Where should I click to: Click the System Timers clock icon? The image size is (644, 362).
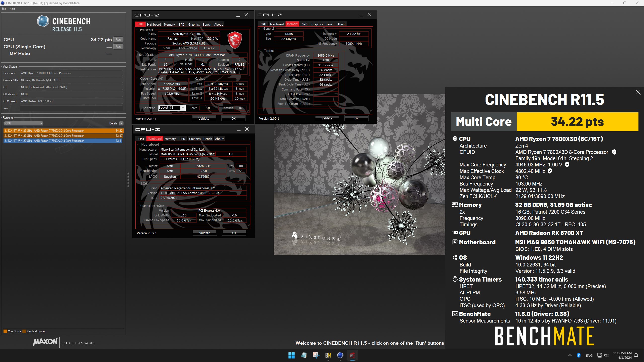[455, 279]
